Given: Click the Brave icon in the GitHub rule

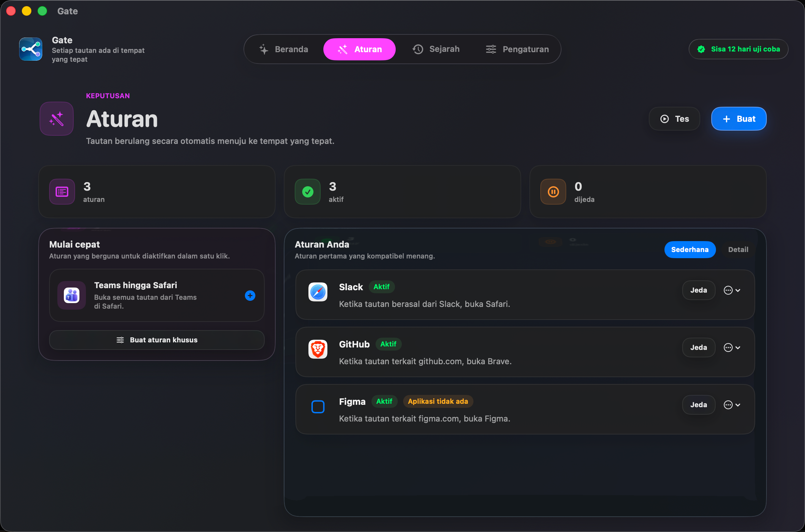Looking at the screenshot, I should (x=318, y=349).
